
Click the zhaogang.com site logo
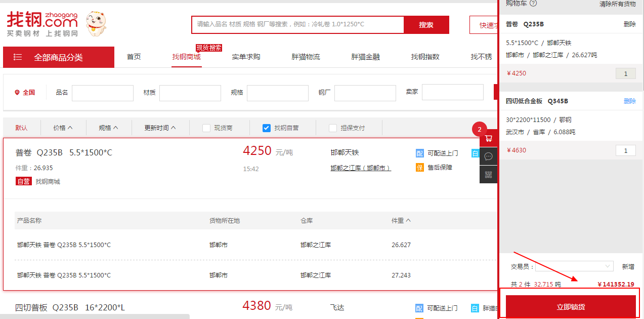42,24
